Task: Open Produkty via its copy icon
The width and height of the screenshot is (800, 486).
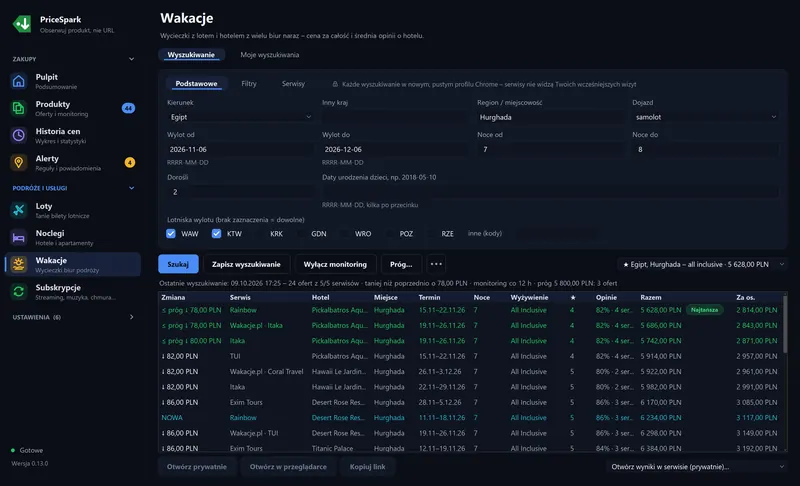Action: (x=19, y=108)
